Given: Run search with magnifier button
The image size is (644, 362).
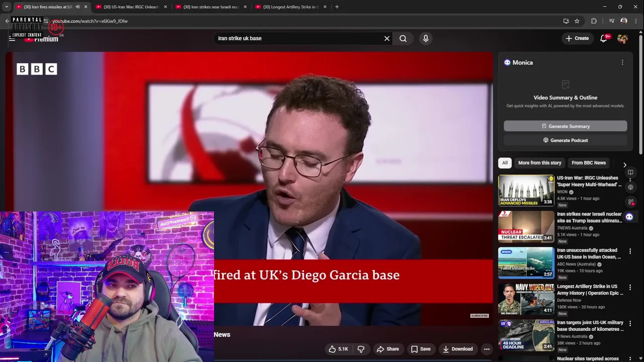Looking at the screenshot, I should [x=403, y=38].
